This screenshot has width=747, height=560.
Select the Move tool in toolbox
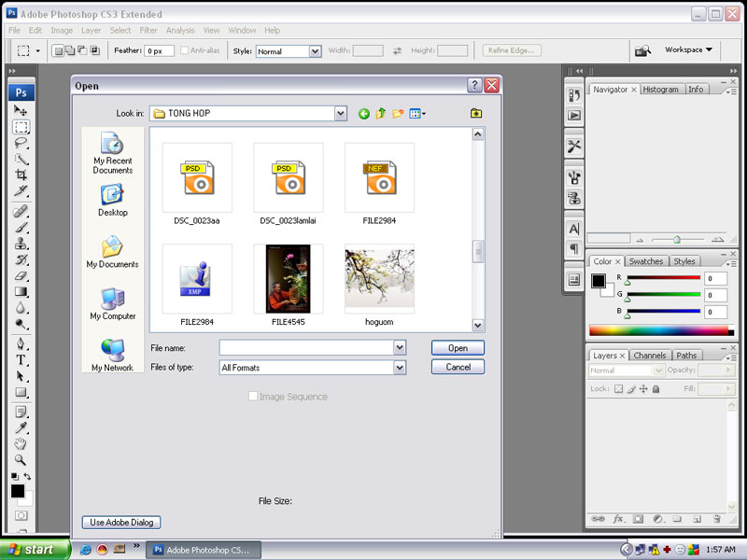pyautogui.click(x=21, y=110)
